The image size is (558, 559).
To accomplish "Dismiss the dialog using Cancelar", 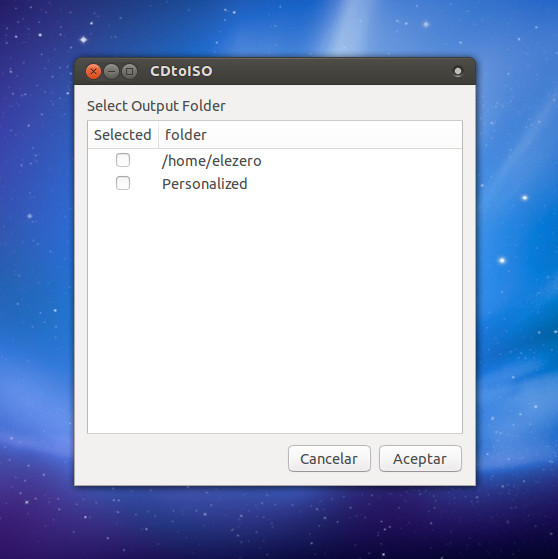I will coord(329,458).
